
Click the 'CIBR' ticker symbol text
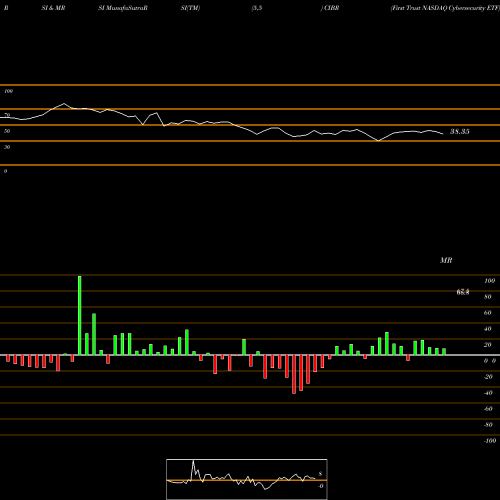(x=331, y=8)
